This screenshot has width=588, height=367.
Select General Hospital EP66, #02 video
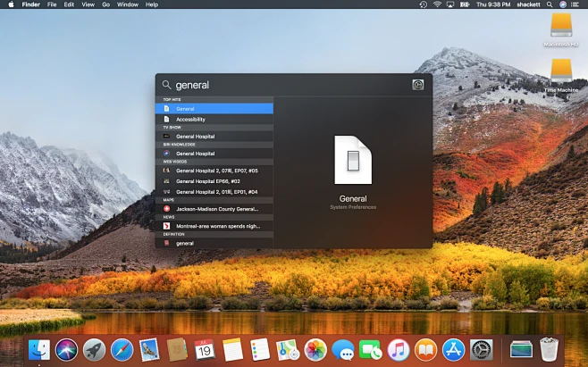[x=214, y=181]
